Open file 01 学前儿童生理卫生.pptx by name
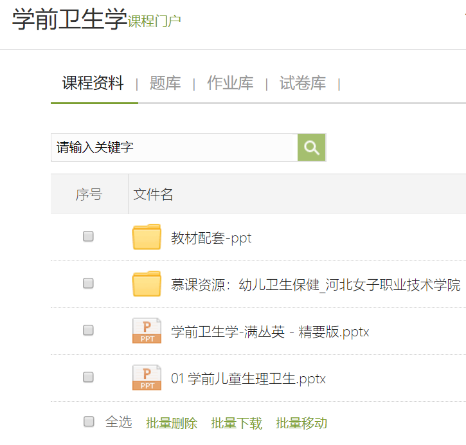The image size is (466, 445). pyautogui.click(x=248, y=379)
